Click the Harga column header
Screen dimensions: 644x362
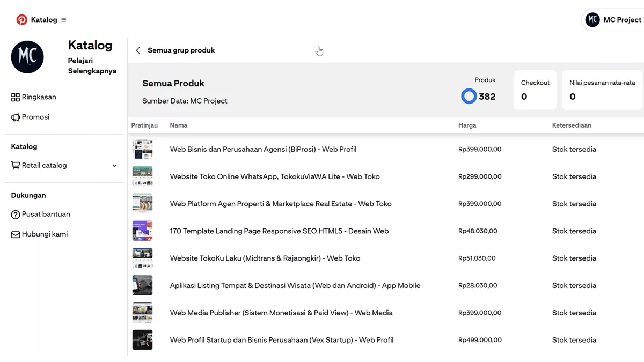467,125
